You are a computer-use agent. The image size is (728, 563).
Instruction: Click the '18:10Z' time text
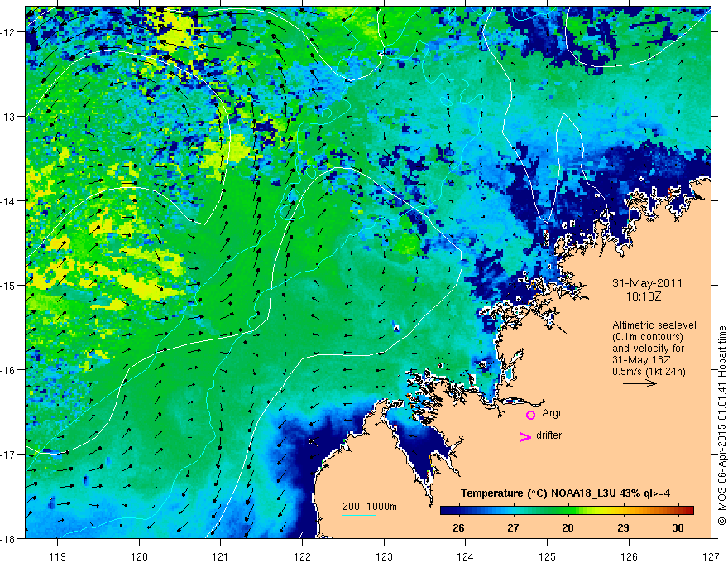point(643,296)
